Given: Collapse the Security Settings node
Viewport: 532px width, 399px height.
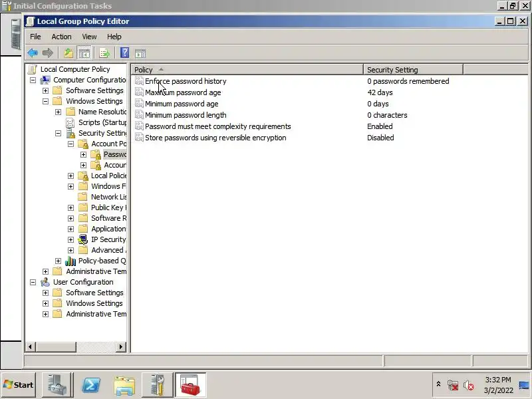Looking at the screenshot, I should coord(58,133).
